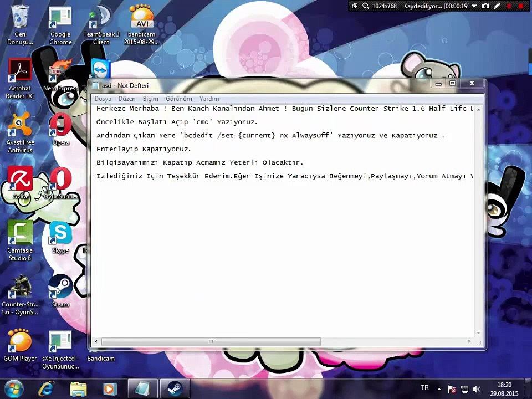Select the bandicam 2015-08-29 AVI file
This screenshot has height=399, width=532.
pos(141,24)
